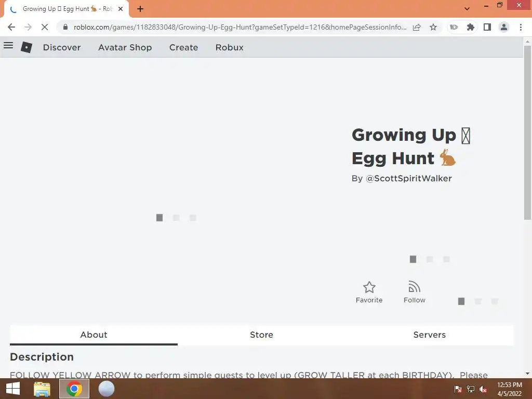The width and height of the screenshot is (532, 399).
Task: Switch to the About tab
Action: click(94, 335)
